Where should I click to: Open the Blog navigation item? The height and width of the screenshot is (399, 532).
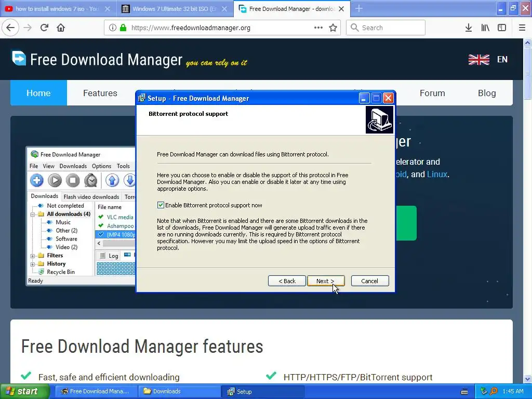(487, 93)
